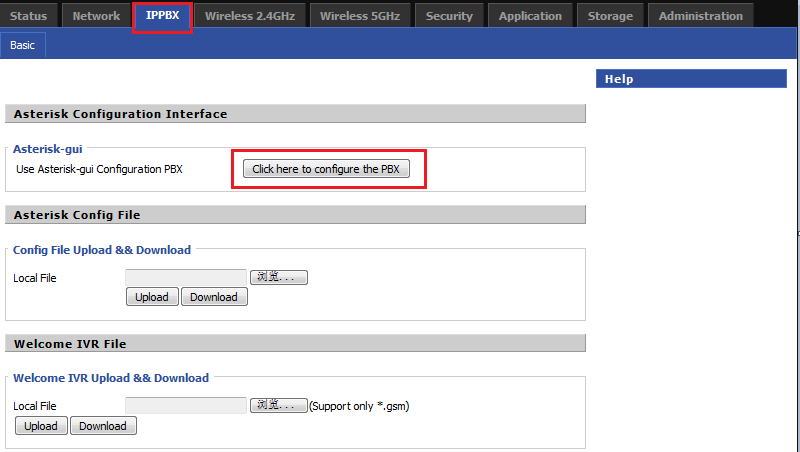Switch to the Network tab
The image size is (800, 452).
point(96,16)
